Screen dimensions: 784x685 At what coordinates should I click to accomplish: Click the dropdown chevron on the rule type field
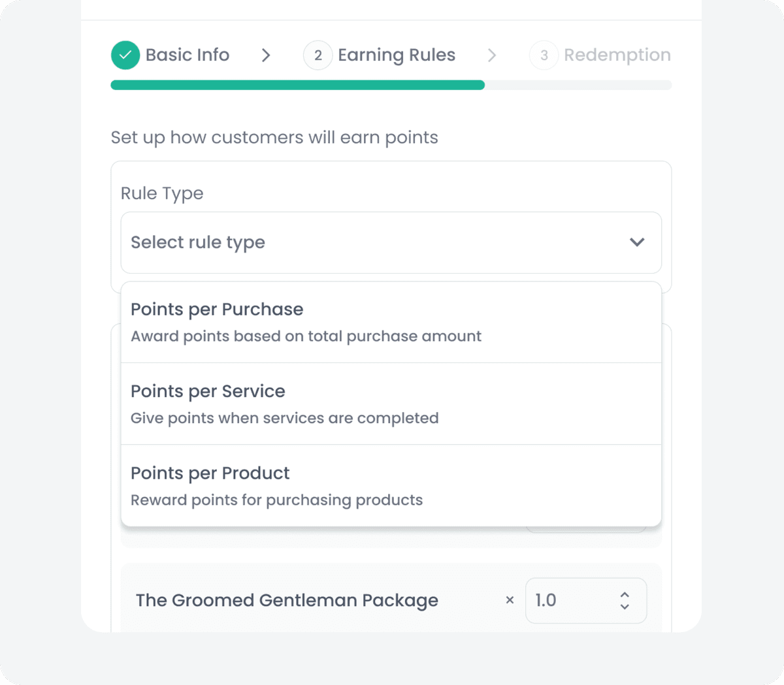tap(636, 242)
